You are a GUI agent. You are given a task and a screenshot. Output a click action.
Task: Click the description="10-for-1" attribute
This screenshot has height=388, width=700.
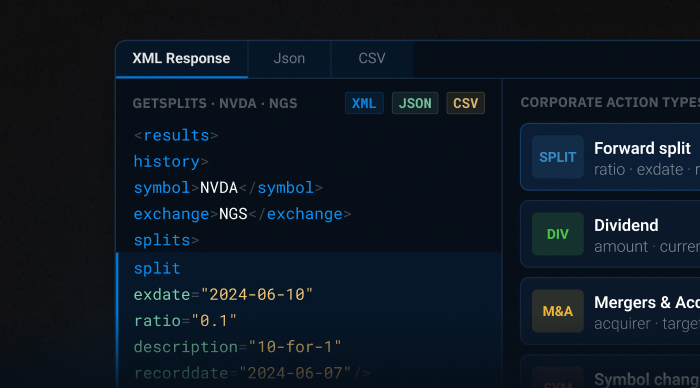(x=238, y=347)
